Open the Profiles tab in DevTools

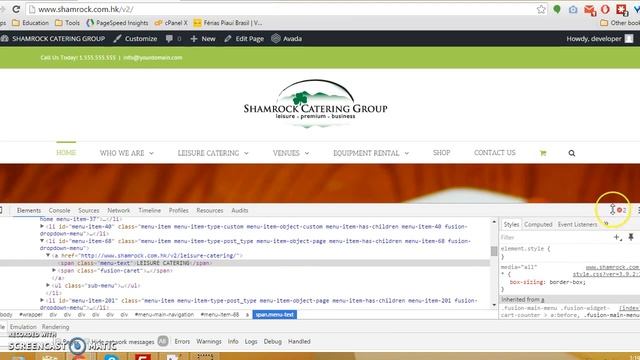pyautogui.click(x=178, y=211)
